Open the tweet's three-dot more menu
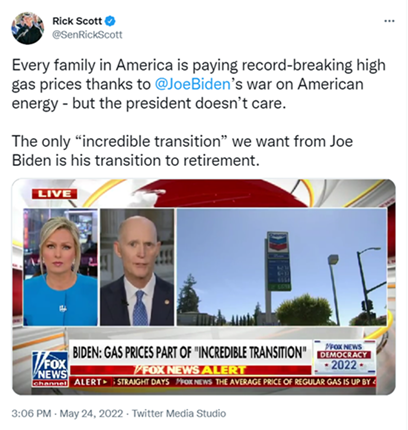 389,21
